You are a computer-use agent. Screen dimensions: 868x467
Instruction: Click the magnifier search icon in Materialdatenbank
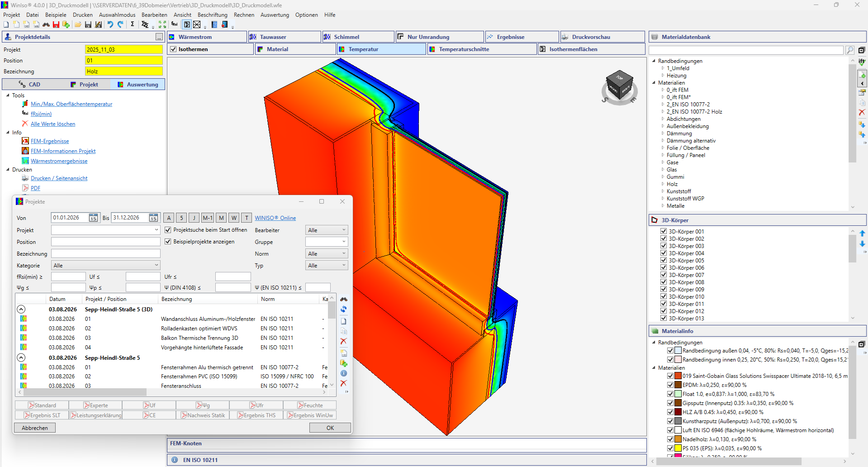[x=850, y=50]
